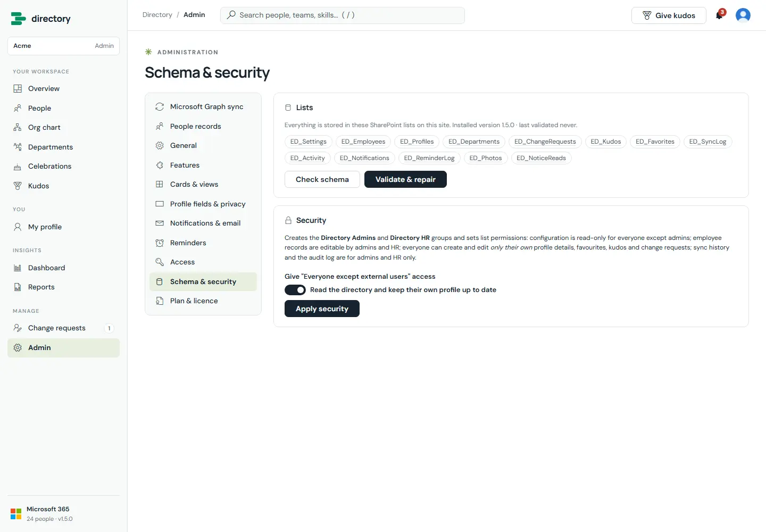766x532 pixels.
Task: Toggle the read directory access switch
Action: point(295,290)
